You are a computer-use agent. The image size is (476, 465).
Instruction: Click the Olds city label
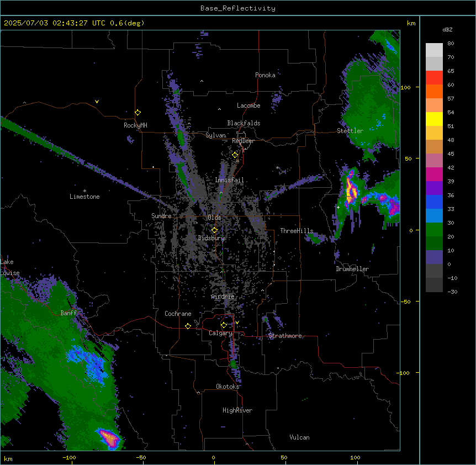point(214,218)
